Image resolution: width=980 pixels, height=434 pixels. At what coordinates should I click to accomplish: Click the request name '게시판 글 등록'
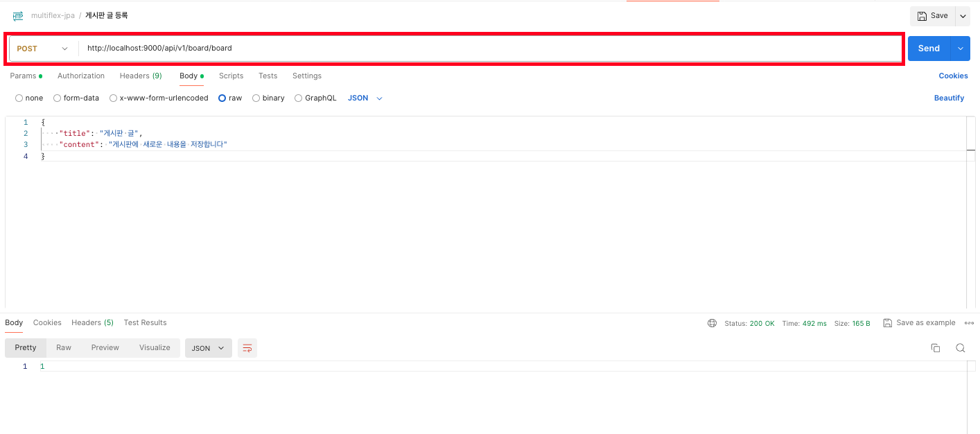pos(107,15)
